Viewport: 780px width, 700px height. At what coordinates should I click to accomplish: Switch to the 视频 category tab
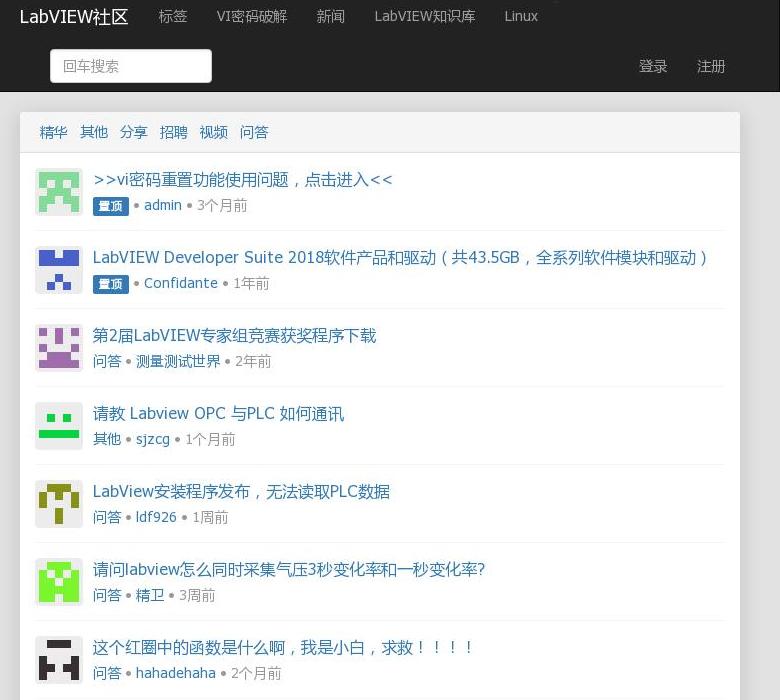[213, 132]
